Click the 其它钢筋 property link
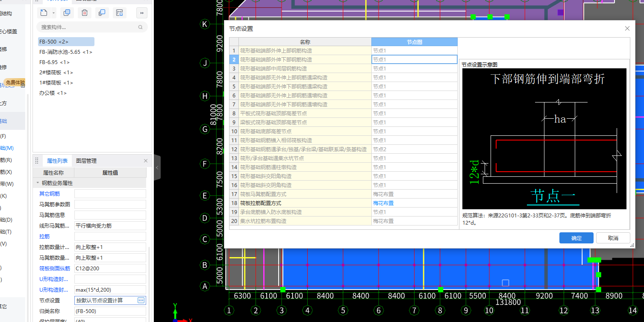 click(50, 193)
